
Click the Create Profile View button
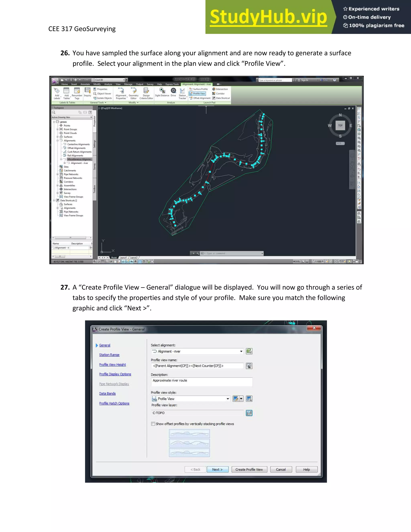[x=249, y=469]
